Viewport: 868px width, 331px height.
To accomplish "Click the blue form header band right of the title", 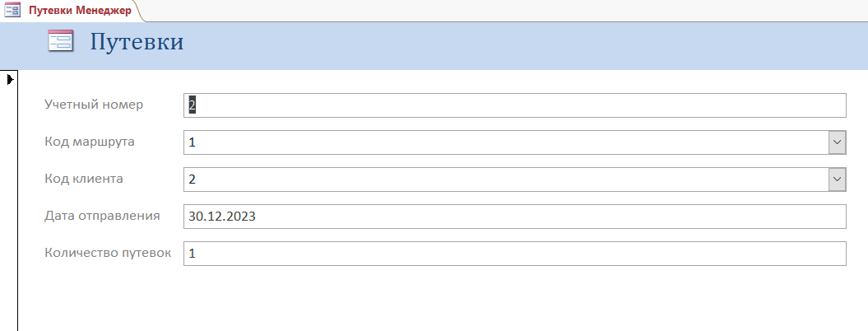I will (x=526, y=45).
